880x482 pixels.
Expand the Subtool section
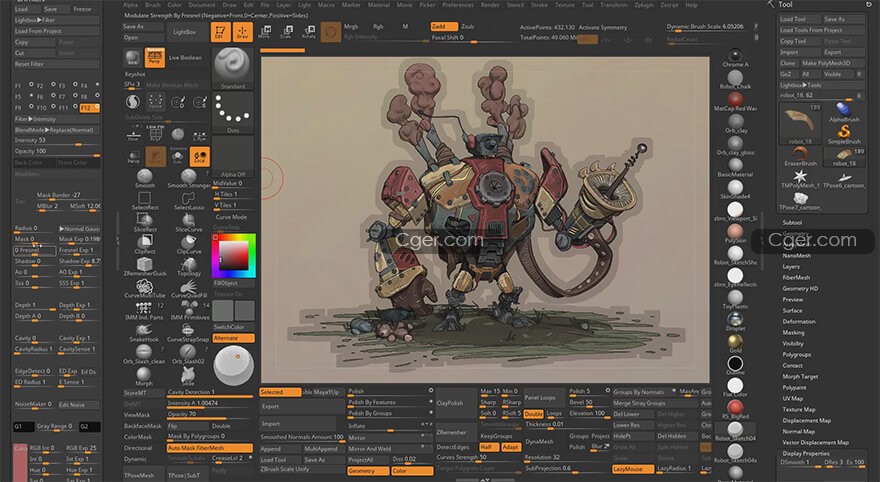(x=792, y=223)
